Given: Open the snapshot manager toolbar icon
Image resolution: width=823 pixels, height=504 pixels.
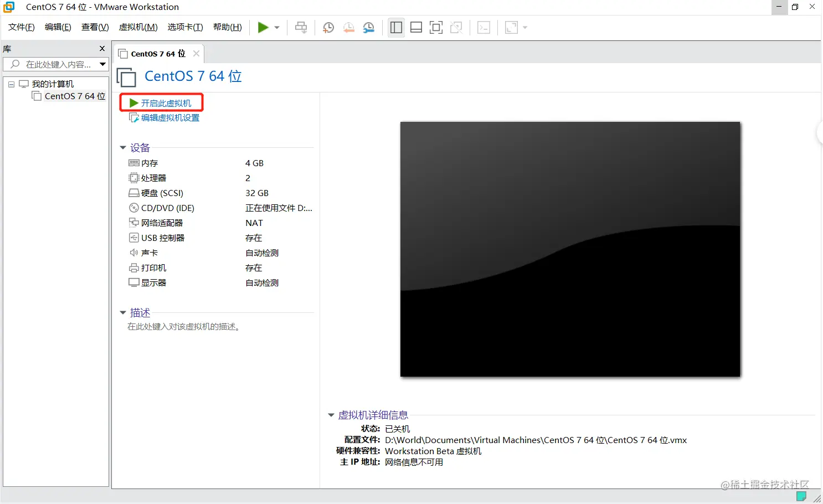Looking at the screenshot, I should coord(368,27).
